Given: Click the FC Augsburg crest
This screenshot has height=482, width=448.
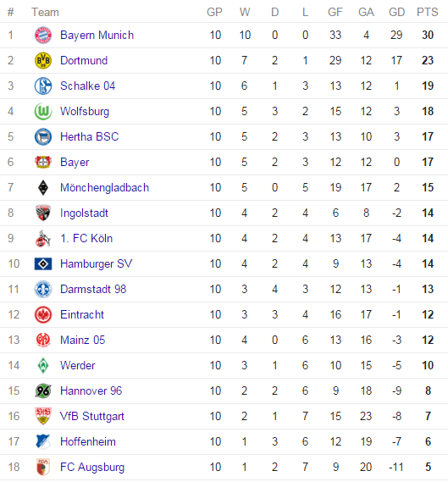Looking at the screenshot, I should (x=43, y=467).
